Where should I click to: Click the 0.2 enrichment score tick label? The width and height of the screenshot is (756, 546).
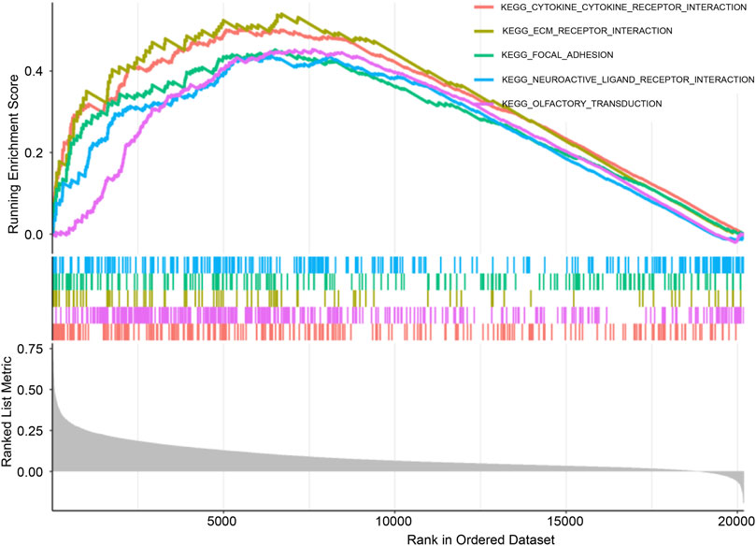(x=34, y=153)
